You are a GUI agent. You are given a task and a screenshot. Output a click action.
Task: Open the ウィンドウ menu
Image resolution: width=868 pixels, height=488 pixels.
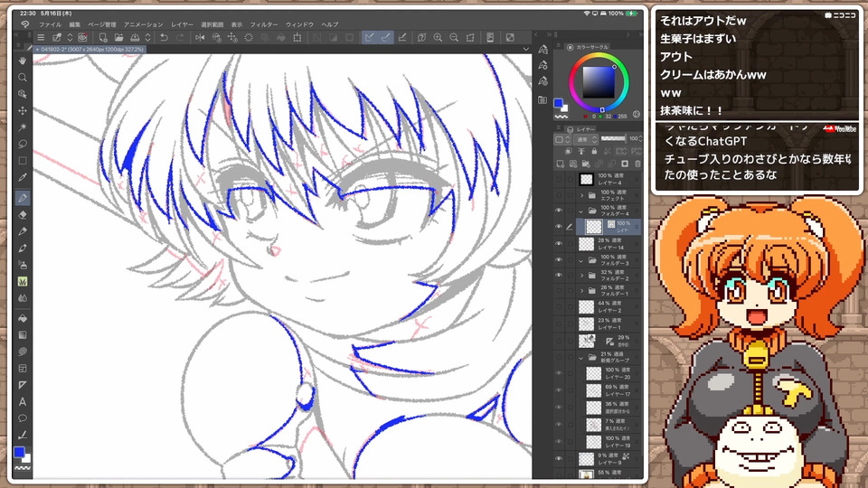coord(299,24)
